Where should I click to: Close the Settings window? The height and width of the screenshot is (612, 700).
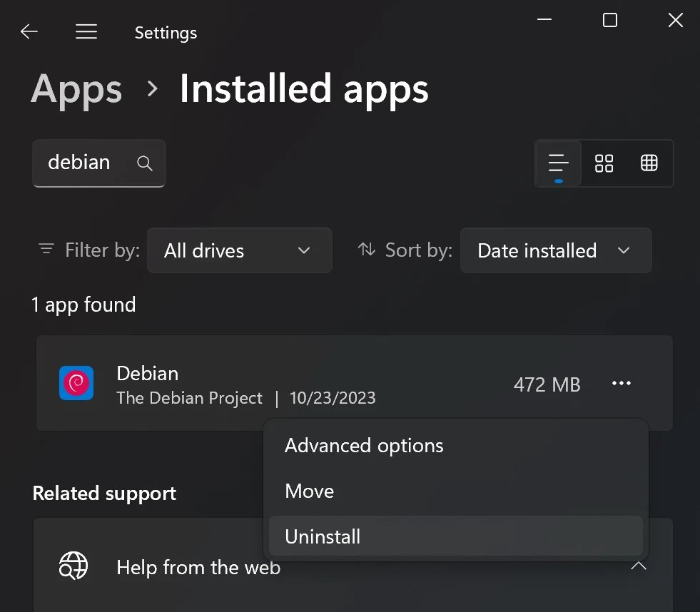click(675, 21)
